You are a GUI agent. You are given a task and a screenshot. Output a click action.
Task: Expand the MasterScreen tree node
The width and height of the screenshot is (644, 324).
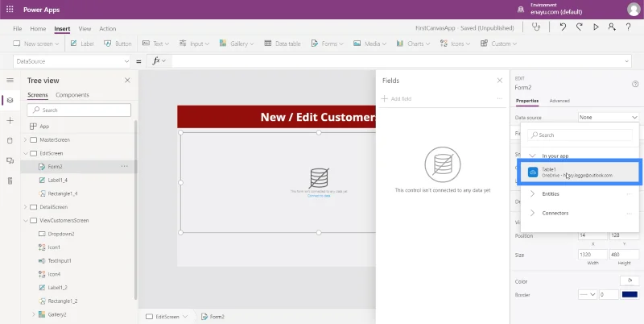pyautogui.click(x=25, y=139)
